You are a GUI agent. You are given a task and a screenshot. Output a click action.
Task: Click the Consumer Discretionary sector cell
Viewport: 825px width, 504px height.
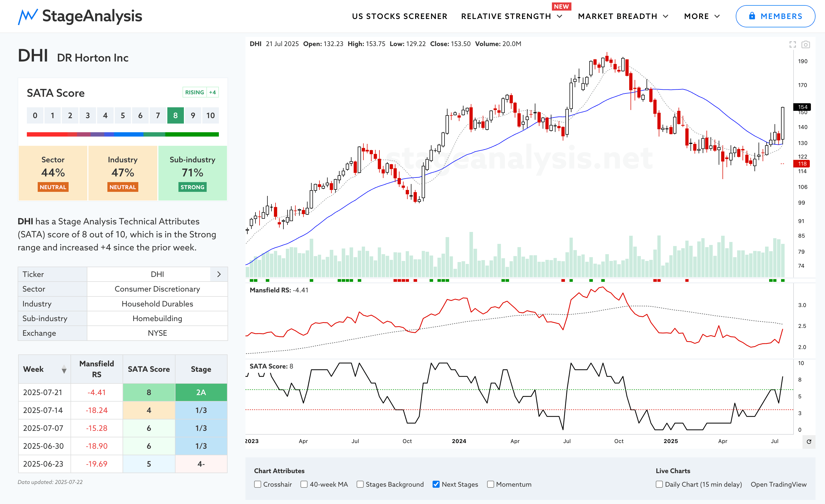coord(157,289)
